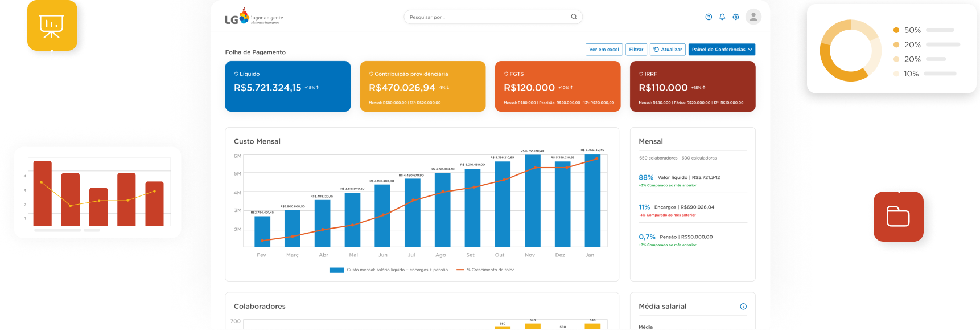Click the help question mark icon

click(x=709, y=17)
